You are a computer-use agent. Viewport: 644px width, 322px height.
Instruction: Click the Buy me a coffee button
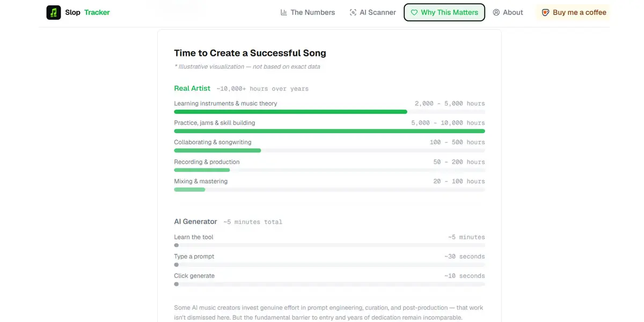(573, 12)
